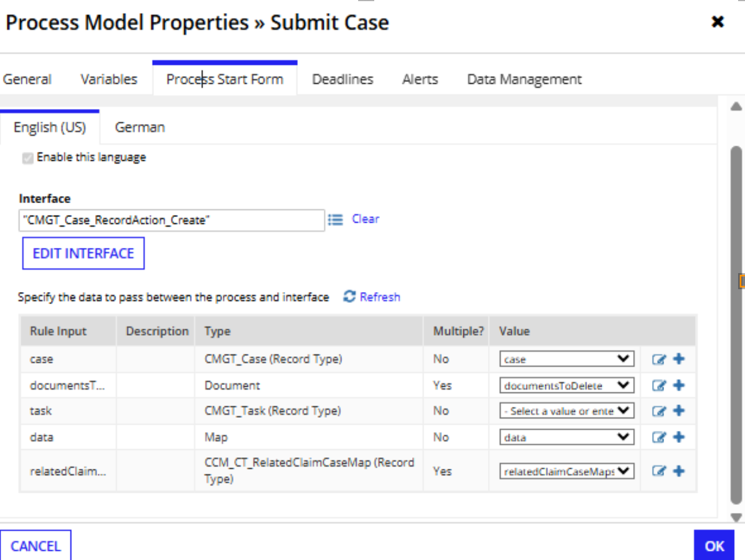Screen dimensions: 745x560
Task: Edit expression for relatedClaimCaseMaps row
Action: [x=658, y=471]
